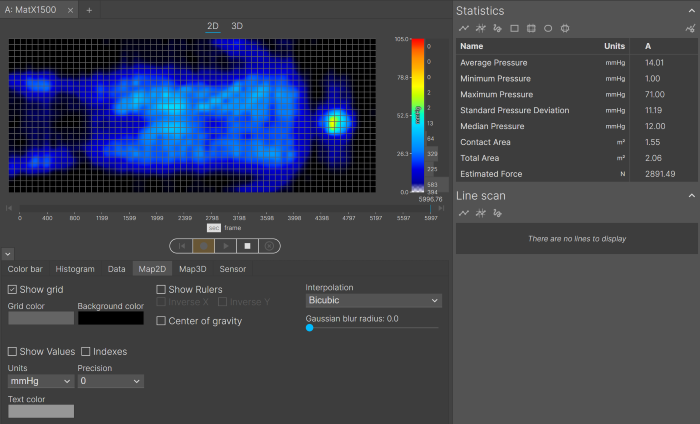The image size is (700, 424).
Task: Enable the Show Rulers checkbox
Action: 161,289
